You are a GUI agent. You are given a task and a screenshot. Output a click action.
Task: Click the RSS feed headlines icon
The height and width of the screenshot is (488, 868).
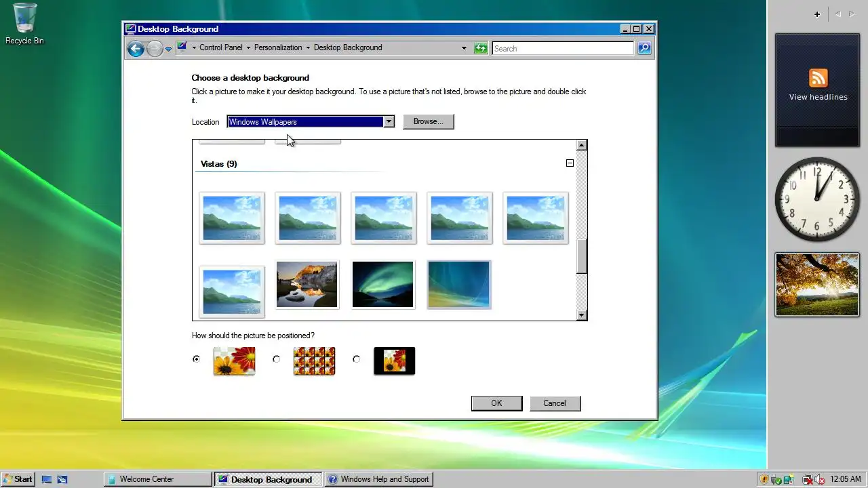pos(818,78)
